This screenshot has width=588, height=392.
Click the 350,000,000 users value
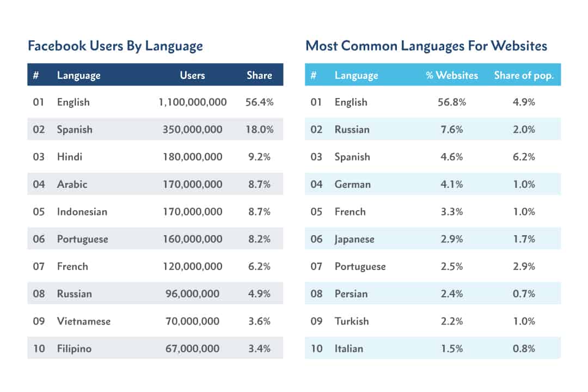click(x=192, y=130)
